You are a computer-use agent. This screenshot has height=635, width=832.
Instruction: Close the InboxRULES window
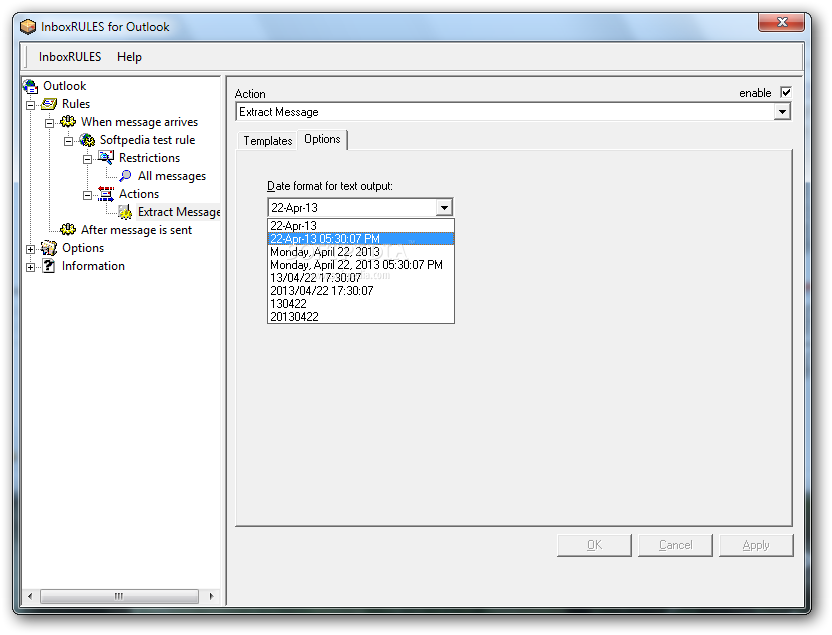782,22
